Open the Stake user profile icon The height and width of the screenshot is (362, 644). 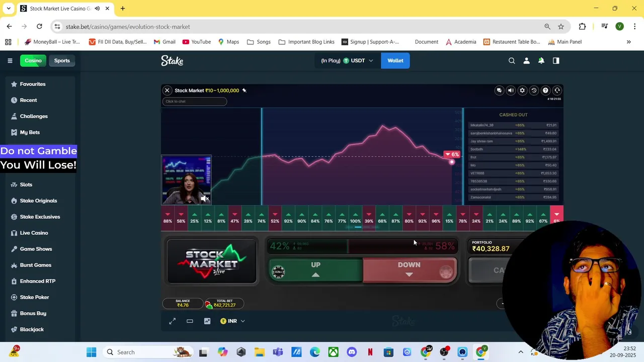click(x=526, y=61)
